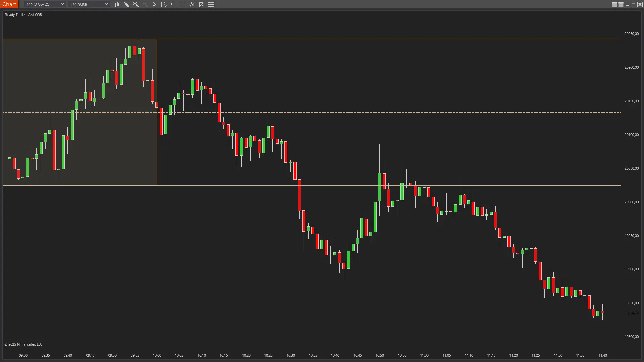Image resolution: width=644 pixels, height=362 pixels.
Task: Activate the zoom in magnifier tool
Action: pyautogui.click(x=136, y=4)
